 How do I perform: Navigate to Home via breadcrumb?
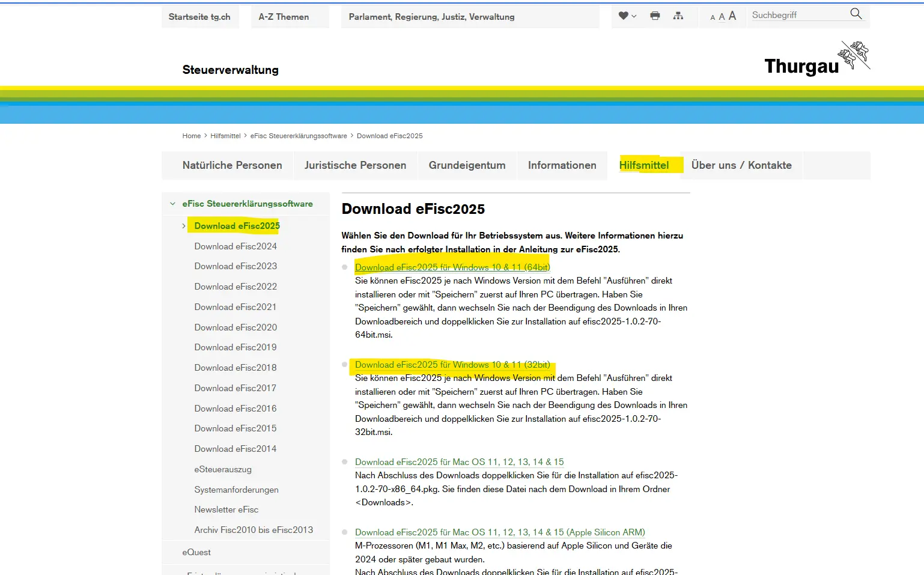[x=191, y=136]
